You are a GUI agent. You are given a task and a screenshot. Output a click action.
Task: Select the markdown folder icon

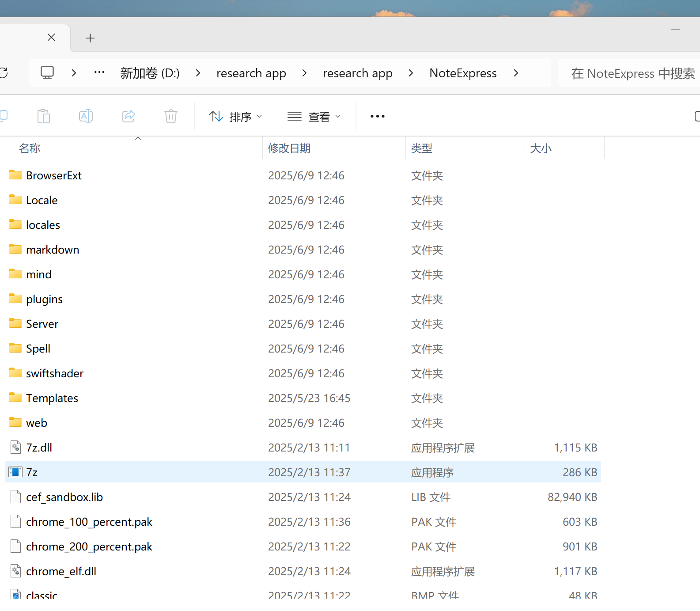[15, 249]
